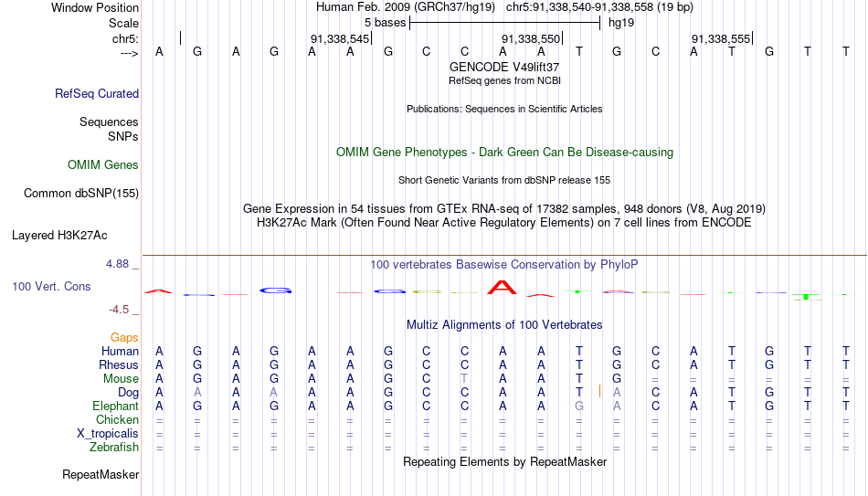Viewport: 868px width, 496px height.
Task: Click the RepeatMasker track label
Action: point(101,474)
